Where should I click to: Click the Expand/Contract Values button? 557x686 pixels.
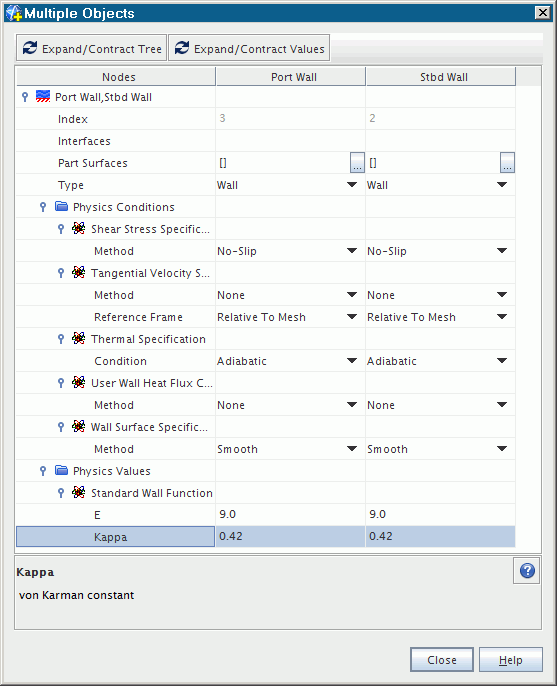[x=249, y=48]
